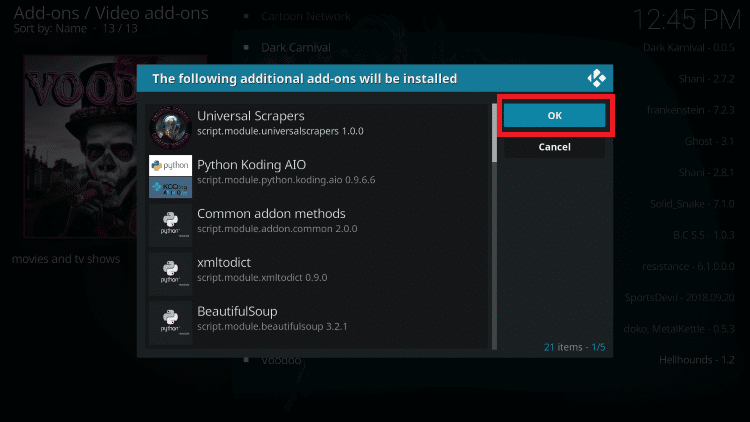The width and height of the screenshot is (750, 422).
Task: Click SportsDevil - 2018.09.20 in background list
Action: tap(680, 297)
